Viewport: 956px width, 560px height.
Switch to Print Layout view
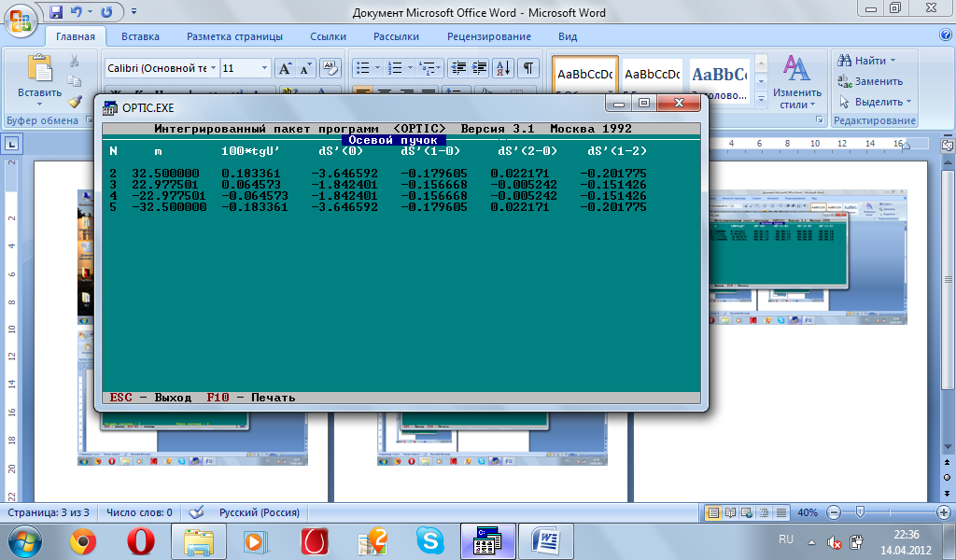[712, 512]
